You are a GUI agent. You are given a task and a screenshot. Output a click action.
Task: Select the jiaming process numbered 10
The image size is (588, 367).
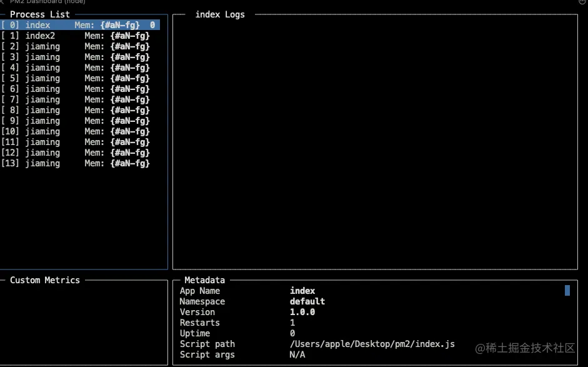click(76, 131)
